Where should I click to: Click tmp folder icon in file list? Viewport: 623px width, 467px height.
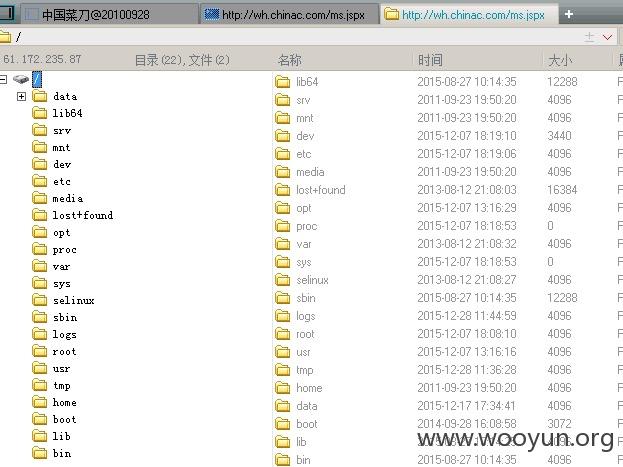pos(282,370)
